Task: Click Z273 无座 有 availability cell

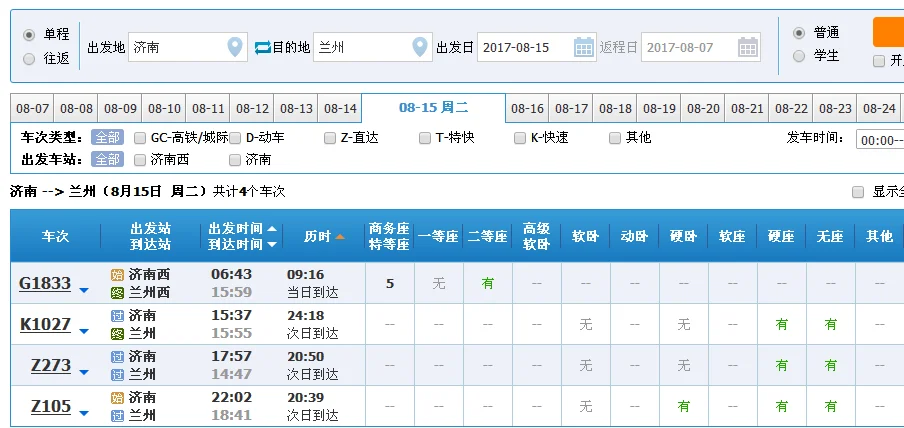Action: tap(831, 365)
